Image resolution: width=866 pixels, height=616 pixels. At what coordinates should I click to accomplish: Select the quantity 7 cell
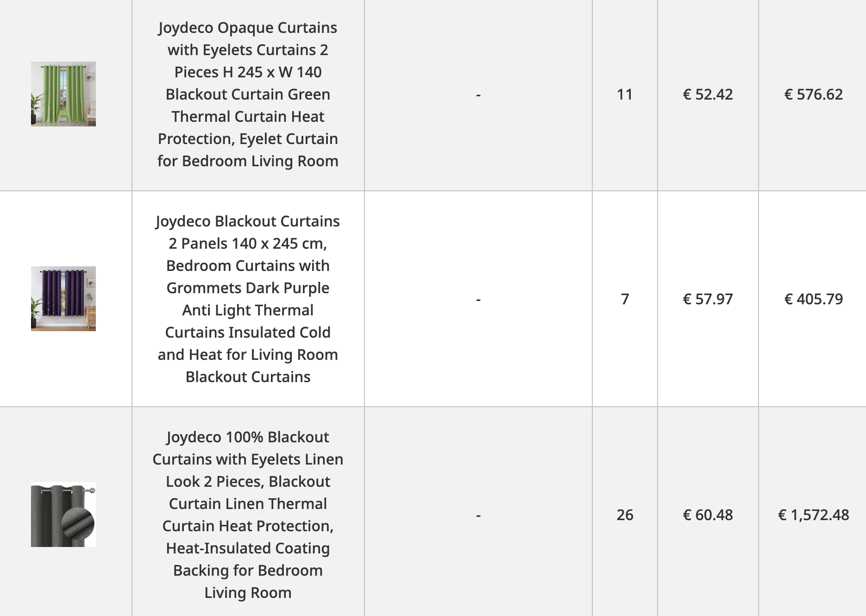[625, 299]
